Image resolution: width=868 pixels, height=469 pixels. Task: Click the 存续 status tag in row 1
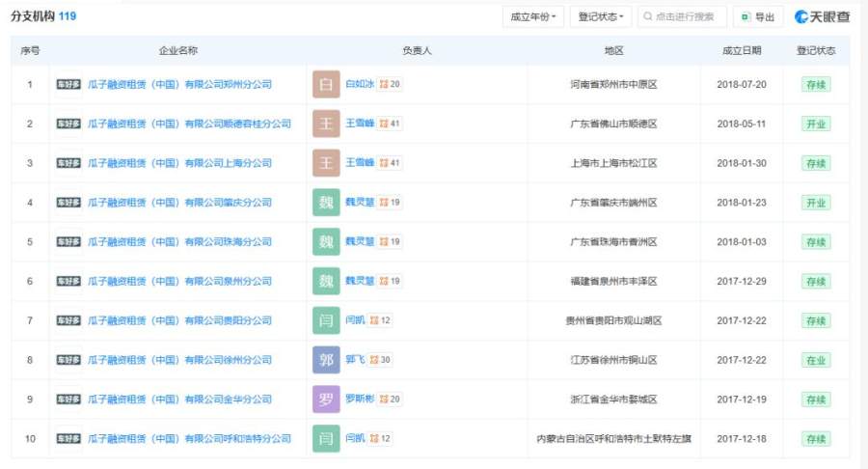(816, 85)
